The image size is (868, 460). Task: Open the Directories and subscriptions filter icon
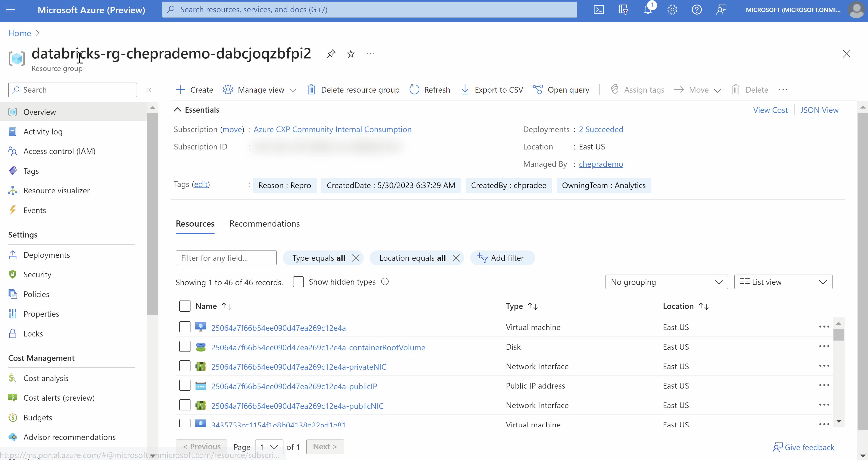(623, 10)
